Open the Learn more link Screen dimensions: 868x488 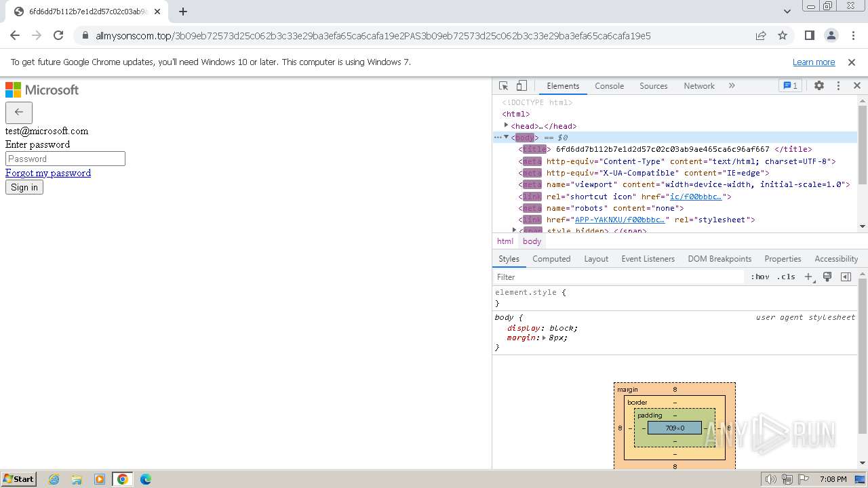click(x=814, y=62)
